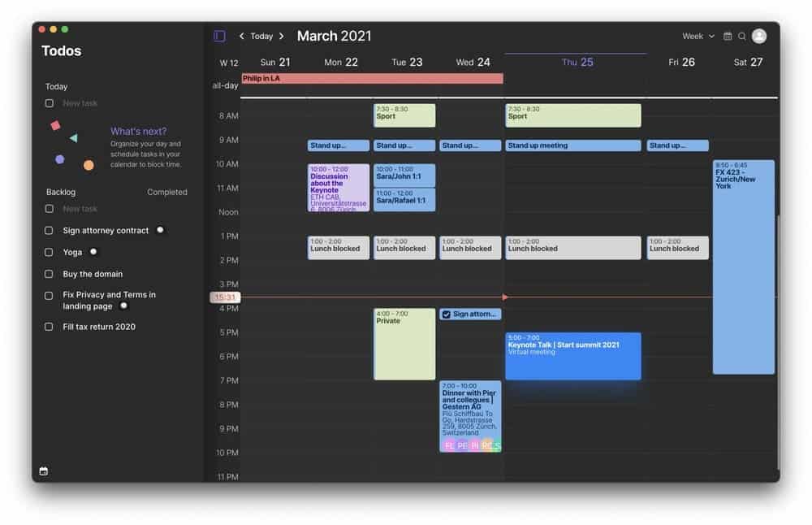
Task: Open the user profile avatar
Action: [759, 36]
